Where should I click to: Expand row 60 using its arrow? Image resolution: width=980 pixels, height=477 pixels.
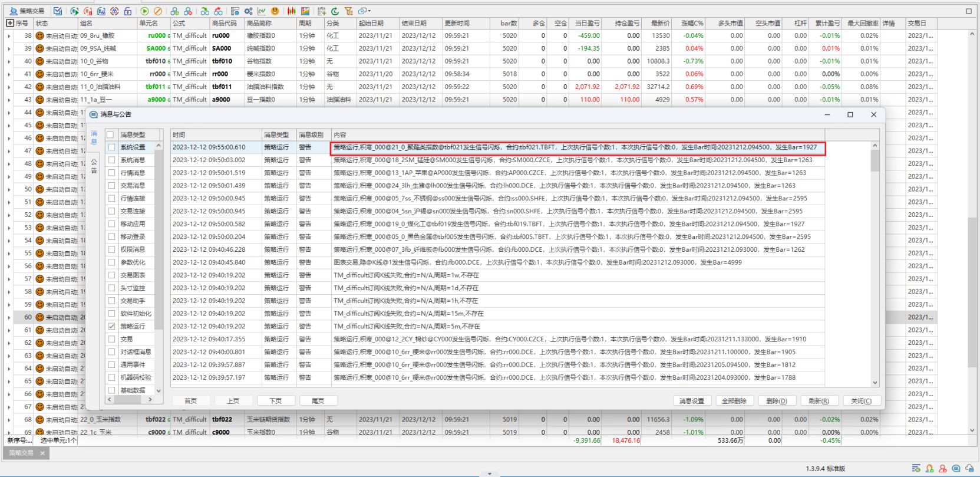9,317
